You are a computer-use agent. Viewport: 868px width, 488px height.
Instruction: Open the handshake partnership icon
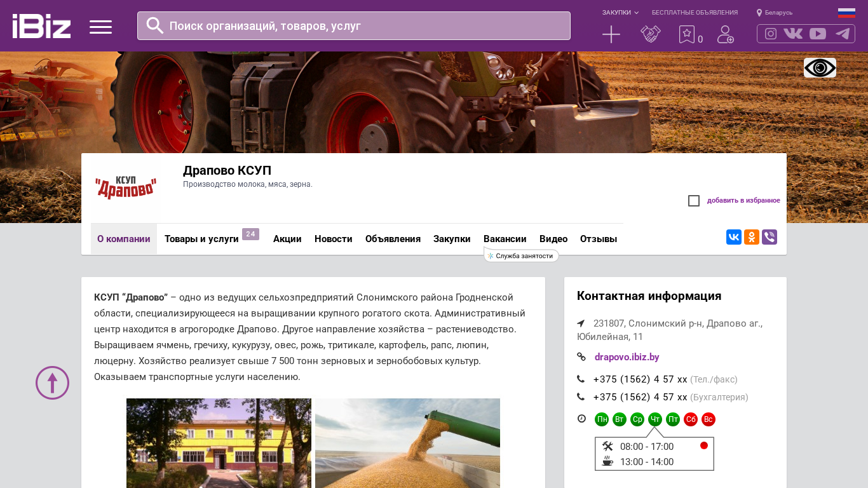651,34
